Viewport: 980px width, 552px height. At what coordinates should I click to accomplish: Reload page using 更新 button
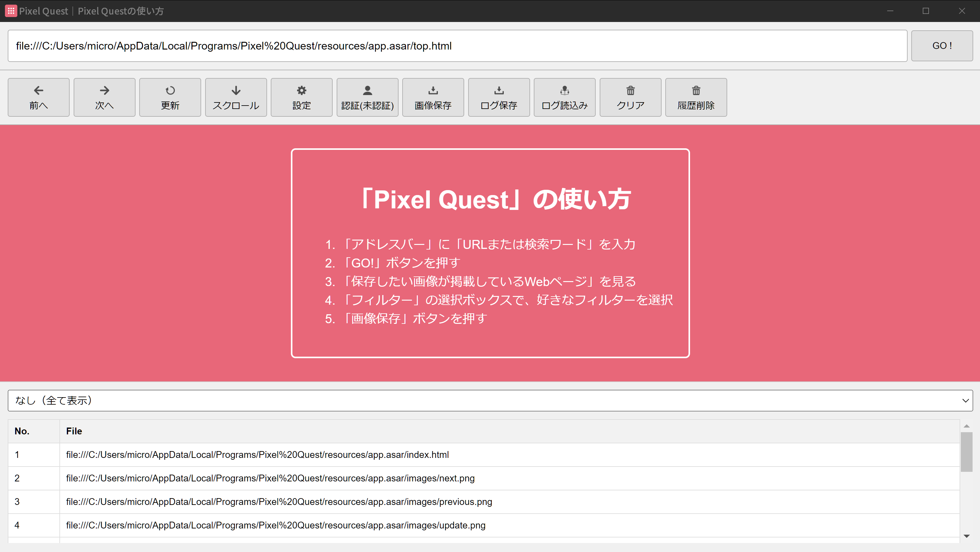pyautogui.click(x=170, y=97)
